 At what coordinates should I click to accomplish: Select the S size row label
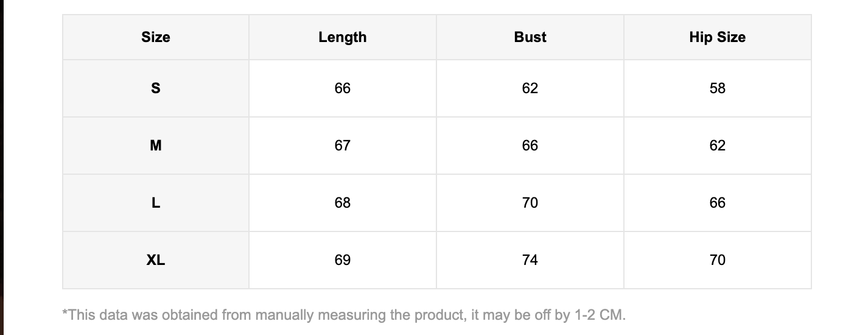(156, 88)
